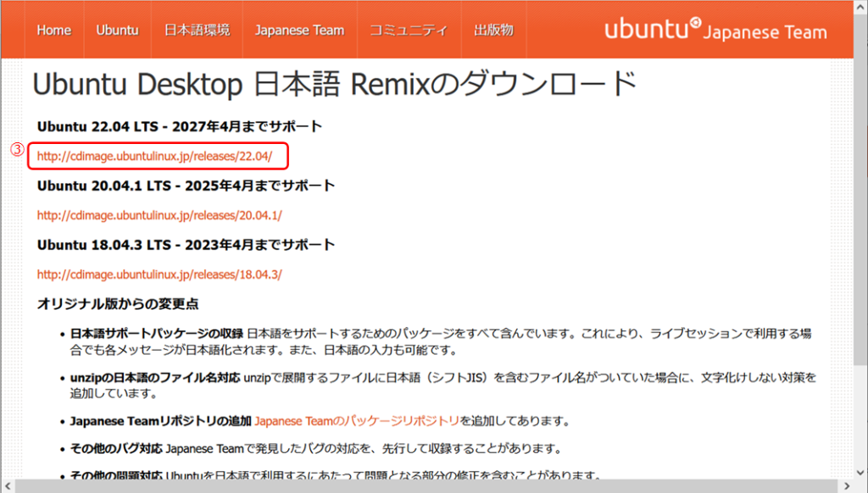Select the 出版物 navigation item
868x493 pixels.
[493, 30]
